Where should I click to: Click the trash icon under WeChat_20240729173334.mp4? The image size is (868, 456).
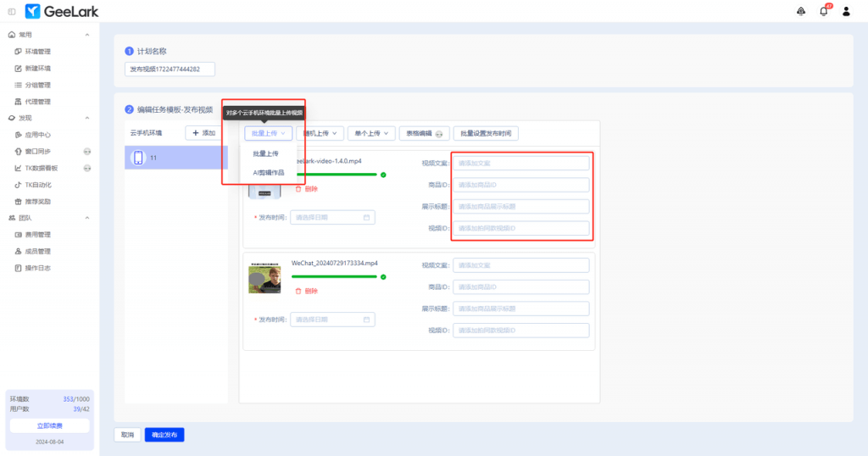(x=298, y=291)
